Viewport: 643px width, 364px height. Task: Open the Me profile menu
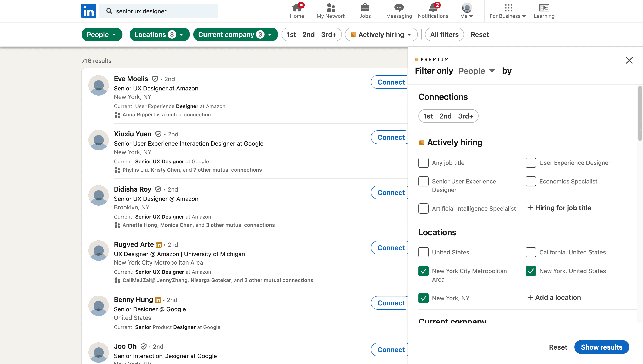(467, 11)
